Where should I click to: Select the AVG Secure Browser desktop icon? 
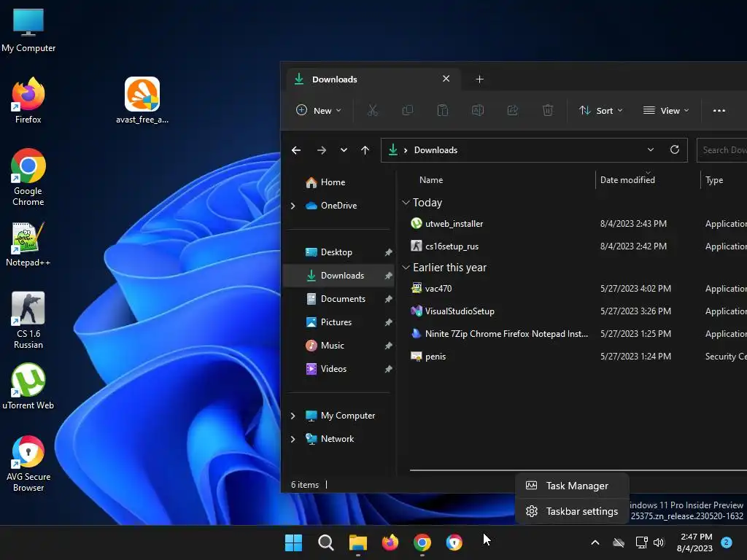(x=28, y=463)
